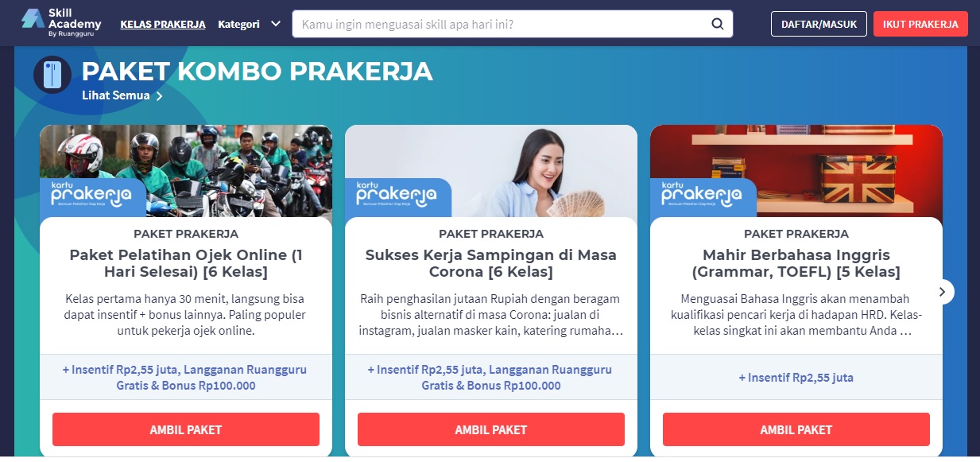Click AMBIL PAKET for Bahasa Inggris package
Screen dimensions: 980x462
[796, 429]
